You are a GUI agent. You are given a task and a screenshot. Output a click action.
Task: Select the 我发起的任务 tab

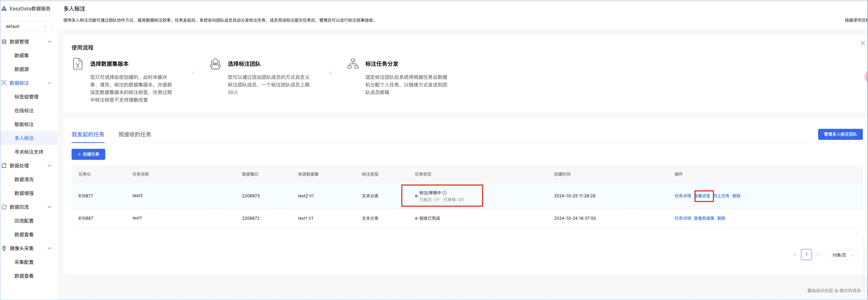(x=88, y=135)
